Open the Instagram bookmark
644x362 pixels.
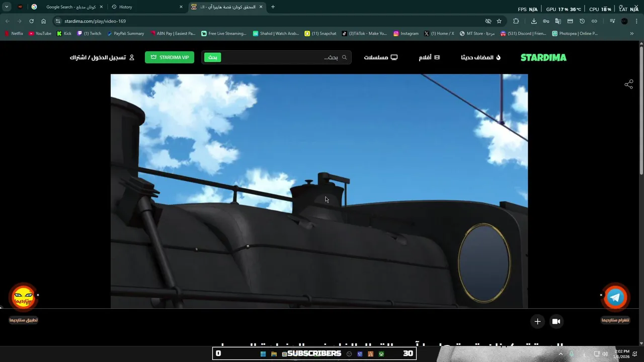click(x=406, y=34)
